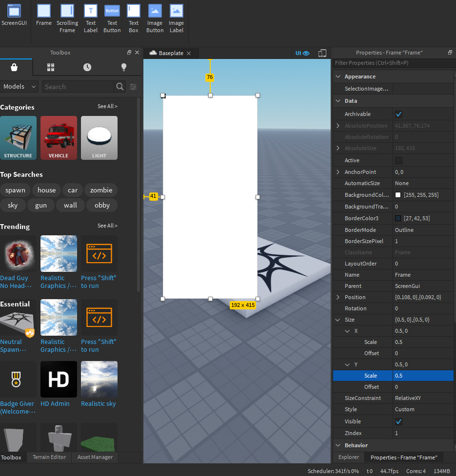Undock the Properties panel
This screenshot has width=456, height=476.
click(x=450, y=53)
